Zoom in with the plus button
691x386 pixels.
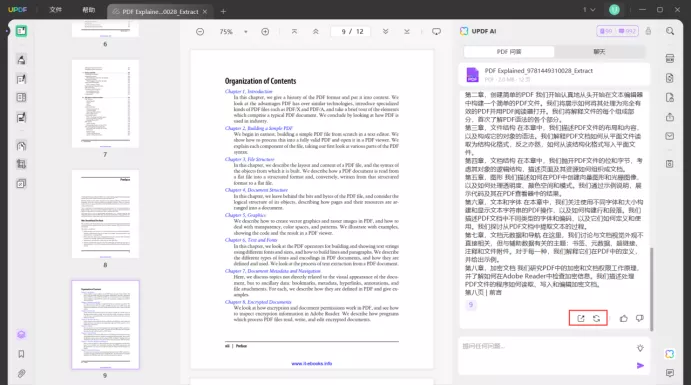point(265,32)
